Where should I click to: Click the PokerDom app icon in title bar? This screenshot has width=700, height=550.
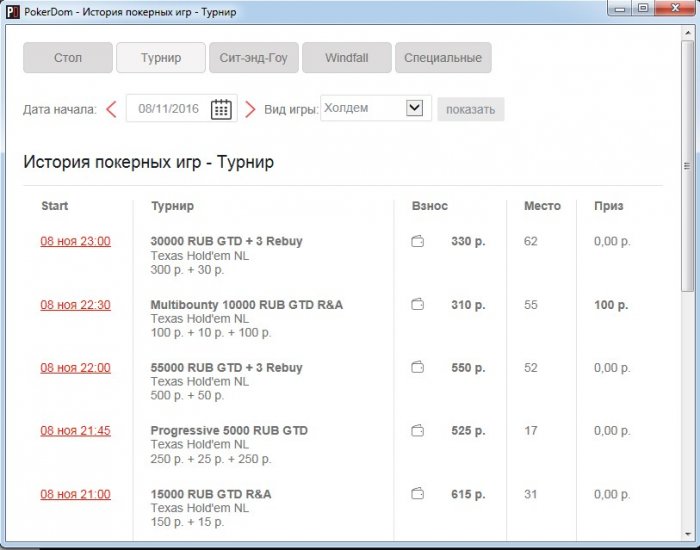click(11, 9)
